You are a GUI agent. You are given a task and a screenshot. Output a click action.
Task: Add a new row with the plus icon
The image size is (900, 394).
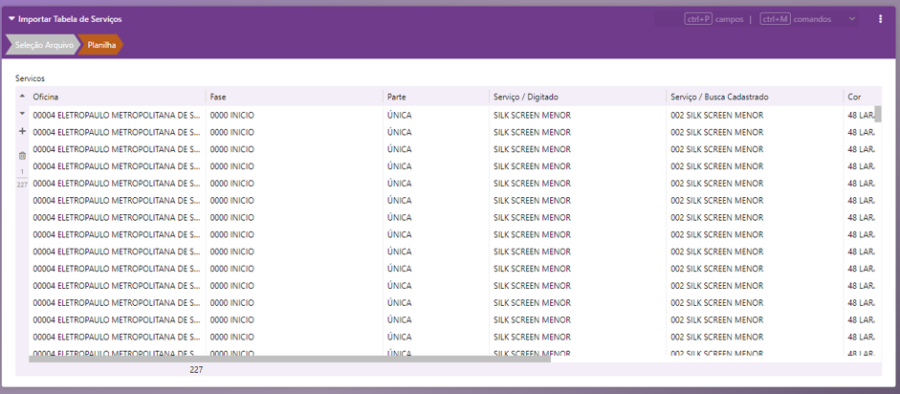22,132
